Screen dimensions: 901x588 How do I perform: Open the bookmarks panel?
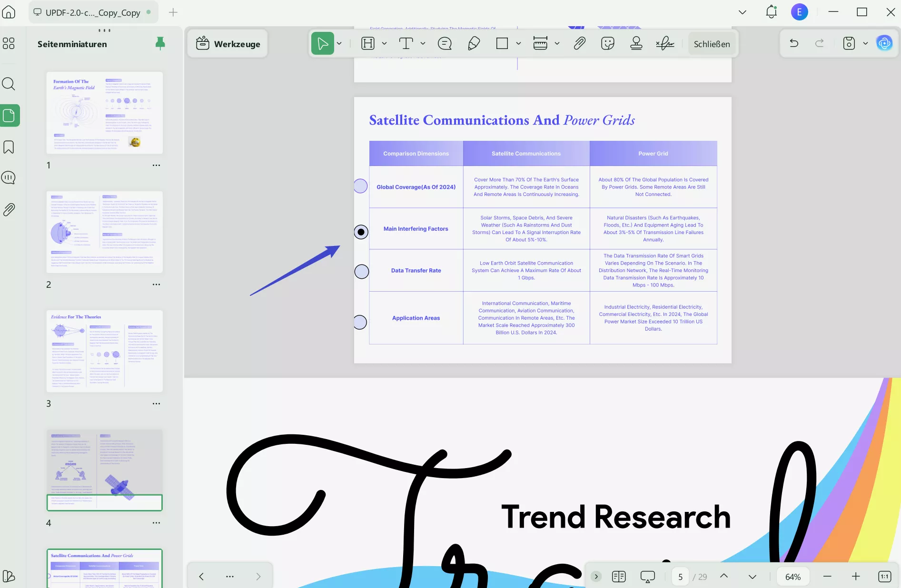coord(9,147)
